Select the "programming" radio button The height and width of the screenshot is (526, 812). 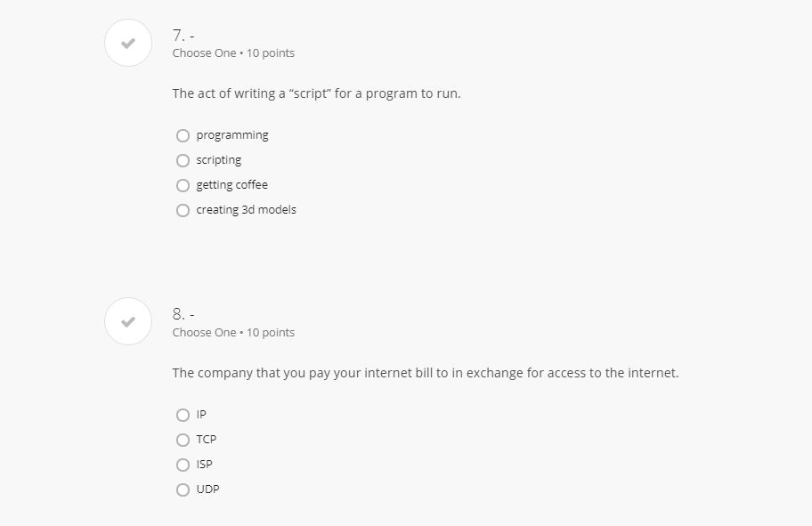point(183,135)
